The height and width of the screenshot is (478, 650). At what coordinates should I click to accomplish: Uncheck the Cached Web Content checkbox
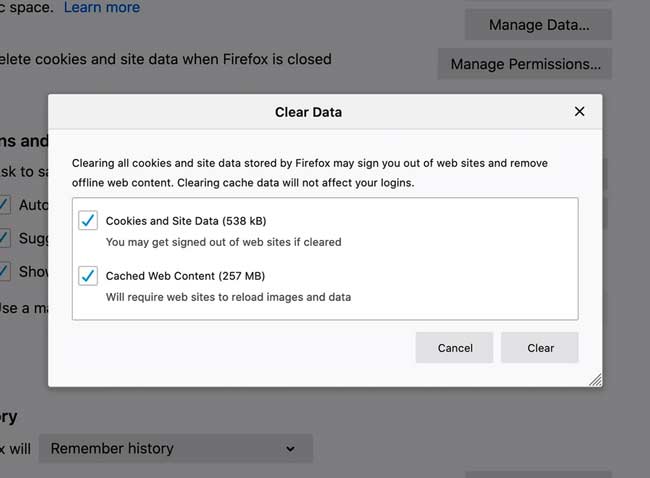tap(88, 276)
